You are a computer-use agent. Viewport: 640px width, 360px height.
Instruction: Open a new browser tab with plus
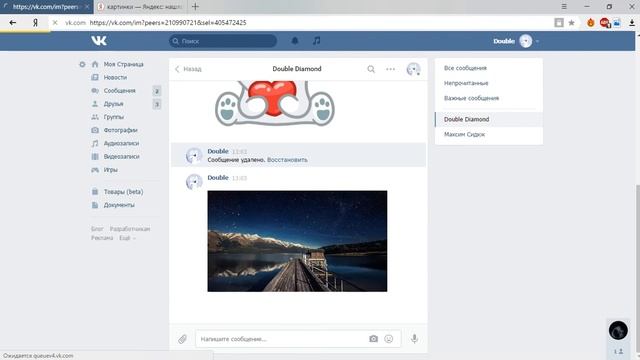(195, 7)
